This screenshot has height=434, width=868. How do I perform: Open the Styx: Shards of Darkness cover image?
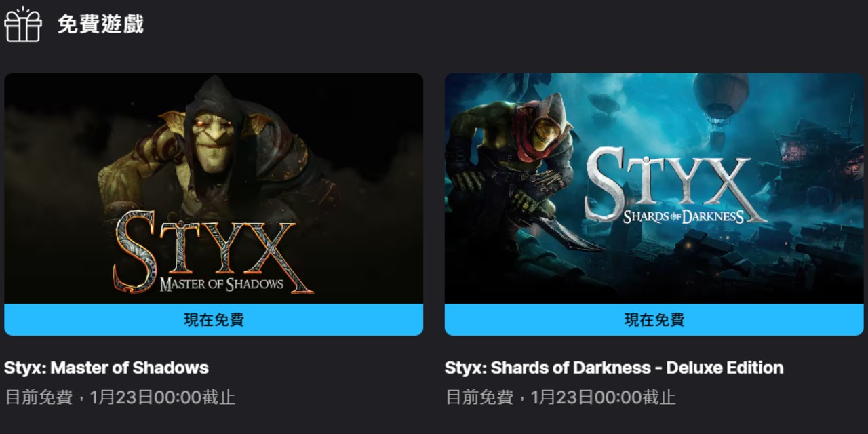[x=654, y=189]
